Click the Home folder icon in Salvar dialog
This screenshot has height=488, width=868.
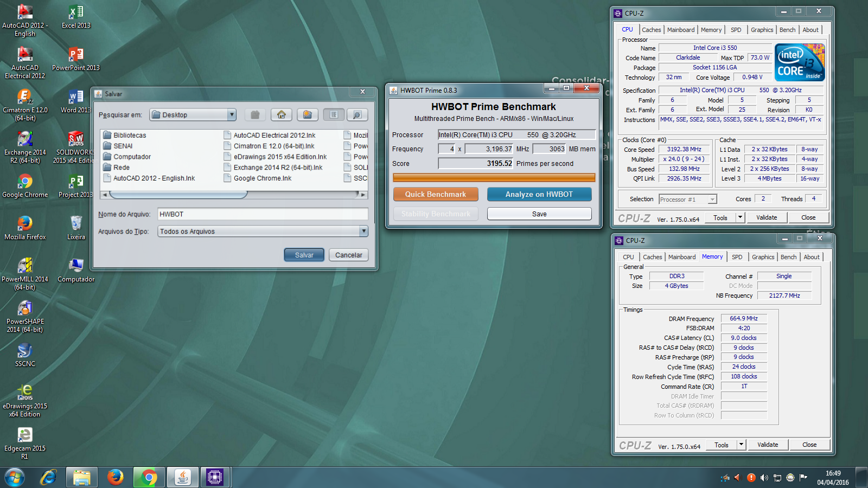281,114
